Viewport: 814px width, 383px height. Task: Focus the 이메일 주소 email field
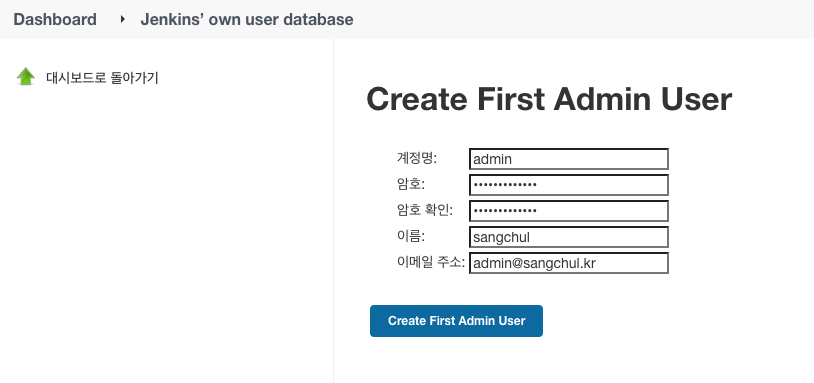click(x=568, y=263)
